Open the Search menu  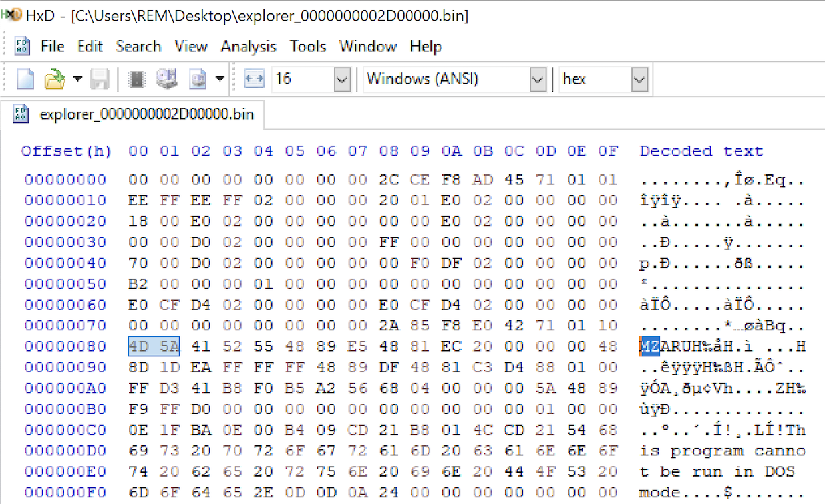[x=138, y=47]
